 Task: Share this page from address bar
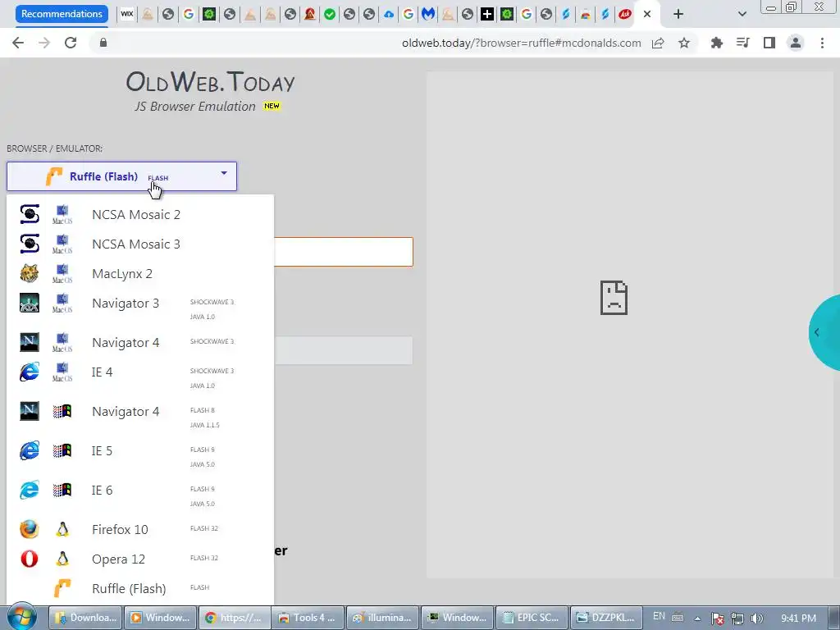click(x=658, y=43)
